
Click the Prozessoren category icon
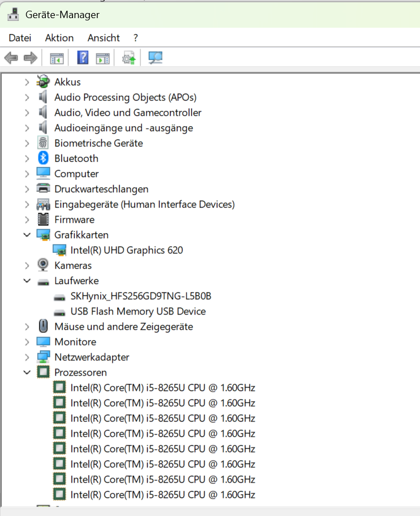(43, 372)
